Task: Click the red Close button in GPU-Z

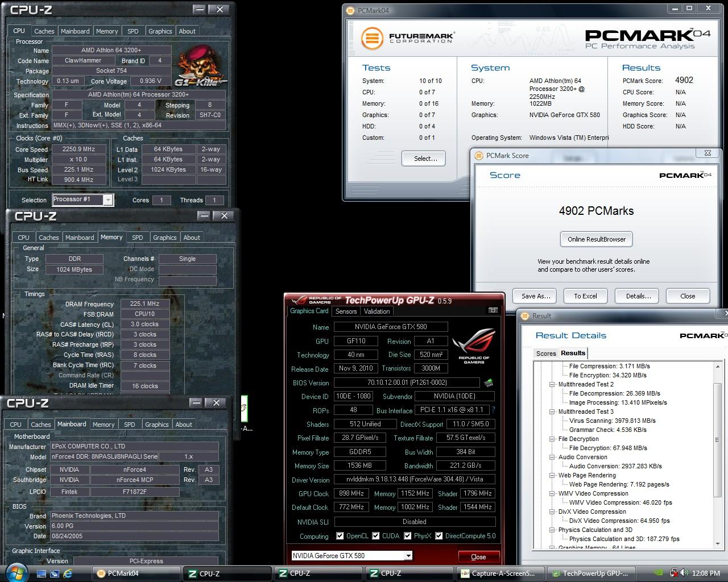Action: click(x=478, y=556)
